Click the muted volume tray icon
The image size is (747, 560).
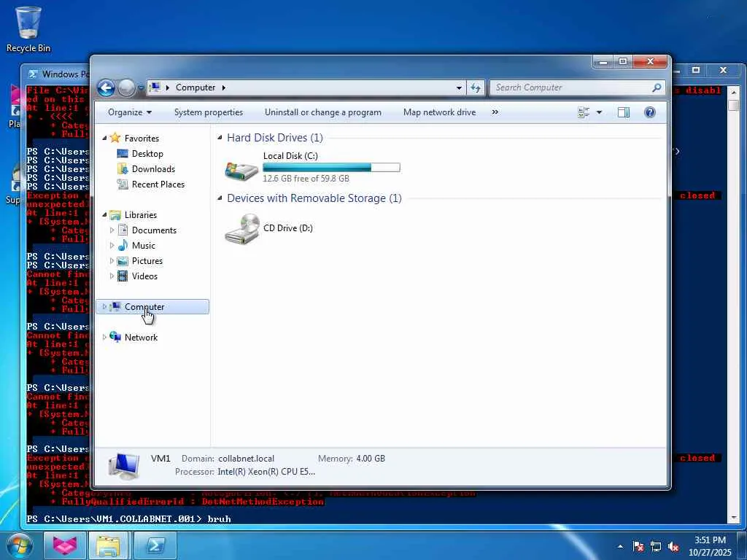pos(673,547)
